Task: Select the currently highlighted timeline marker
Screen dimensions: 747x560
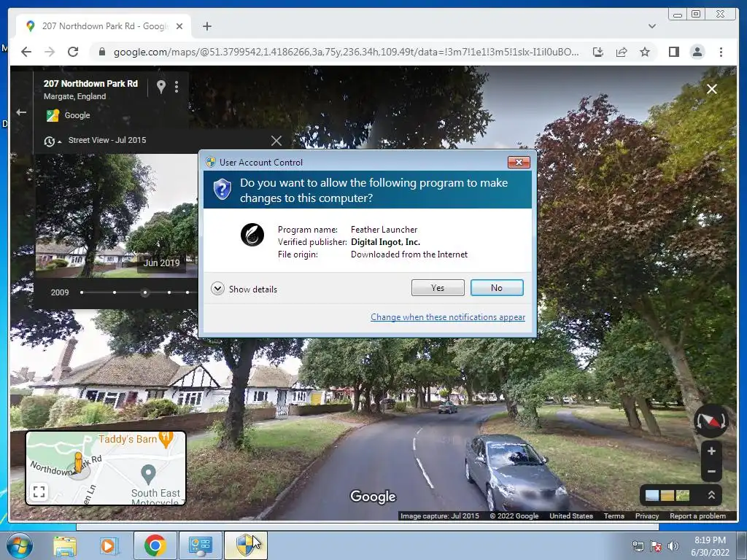Action: pyautogui.click(x=145, y=293)
